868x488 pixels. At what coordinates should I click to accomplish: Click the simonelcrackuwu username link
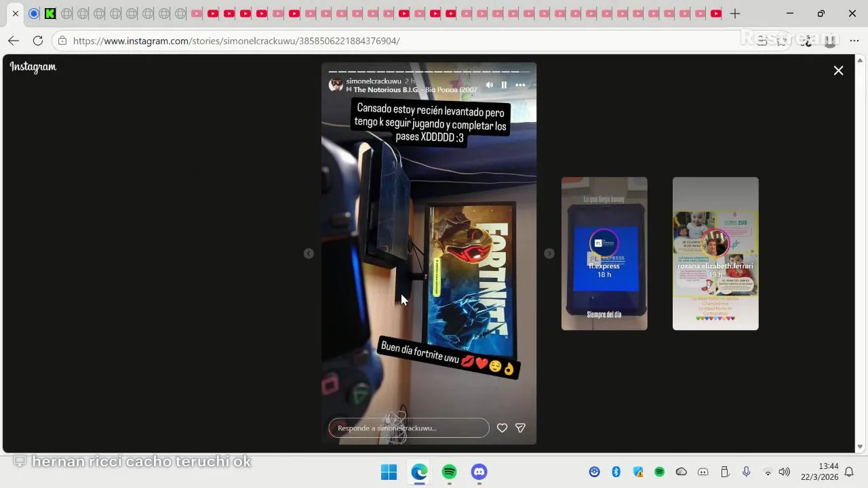(374, 81)
